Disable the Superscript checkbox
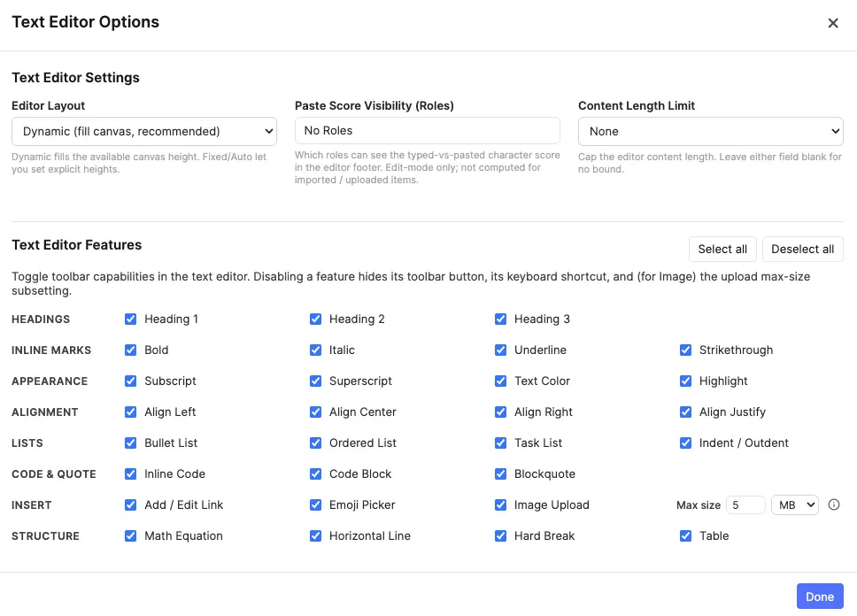 pos(315,381)
